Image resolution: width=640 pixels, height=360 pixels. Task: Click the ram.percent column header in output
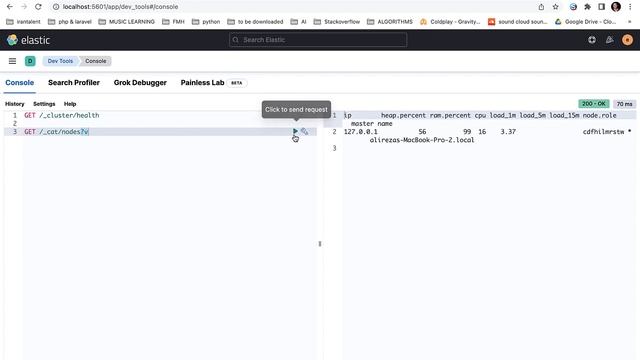[x=450, y=116]
